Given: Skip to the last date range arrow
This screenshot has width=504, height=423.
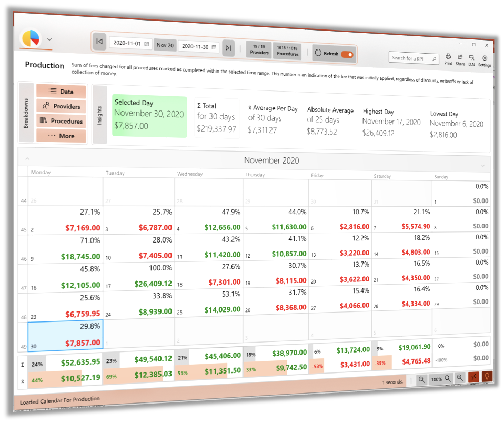Looking at the screenshot, I should pos(228,48).
